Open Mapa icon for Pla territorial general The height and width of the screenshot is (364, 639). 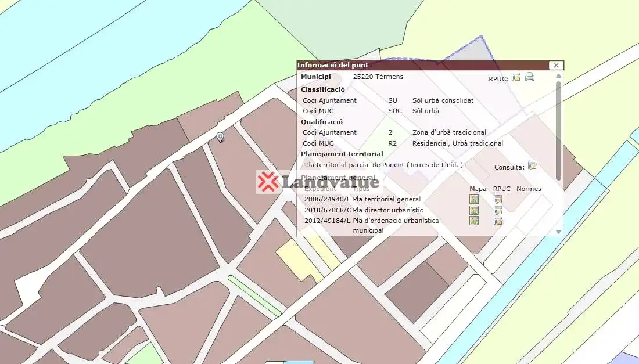tap(473, 200)
